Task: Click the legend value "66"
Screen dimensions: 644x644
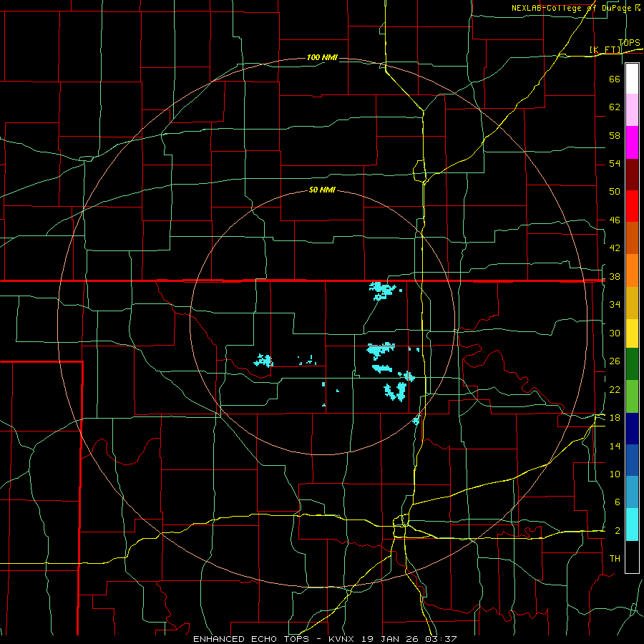Action: (615, 79)
